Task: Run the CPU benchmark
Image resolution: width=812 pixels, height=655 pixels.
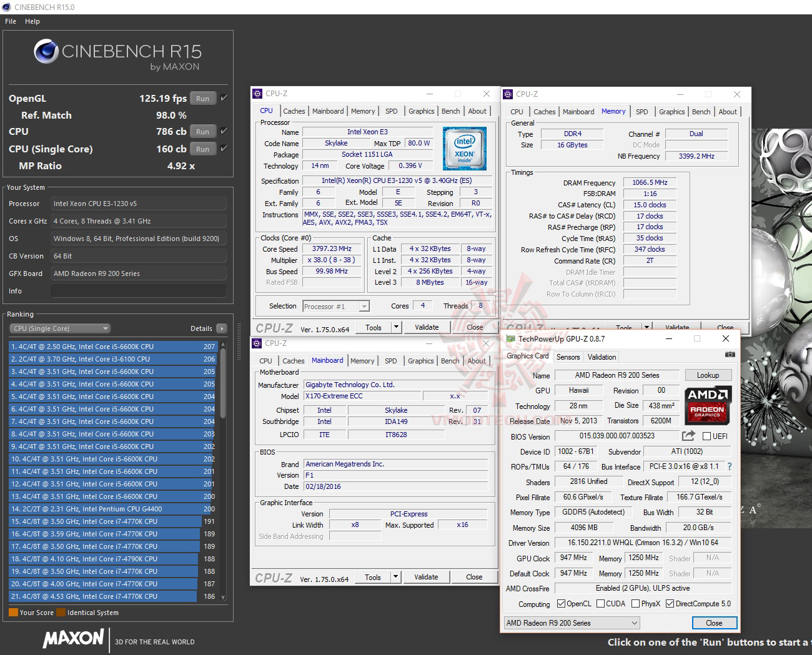Action: (203, 131)
